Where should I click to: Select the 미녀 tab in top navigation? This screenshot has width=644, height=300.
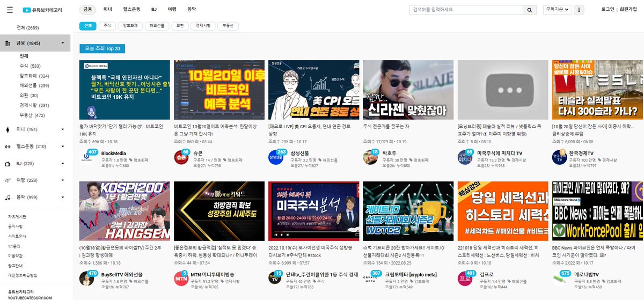[108, 10]
